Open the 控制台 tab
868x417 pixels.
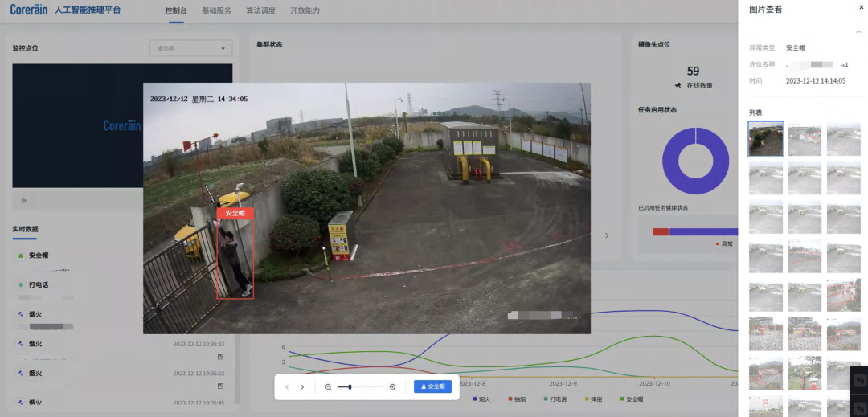click(176, 10)
